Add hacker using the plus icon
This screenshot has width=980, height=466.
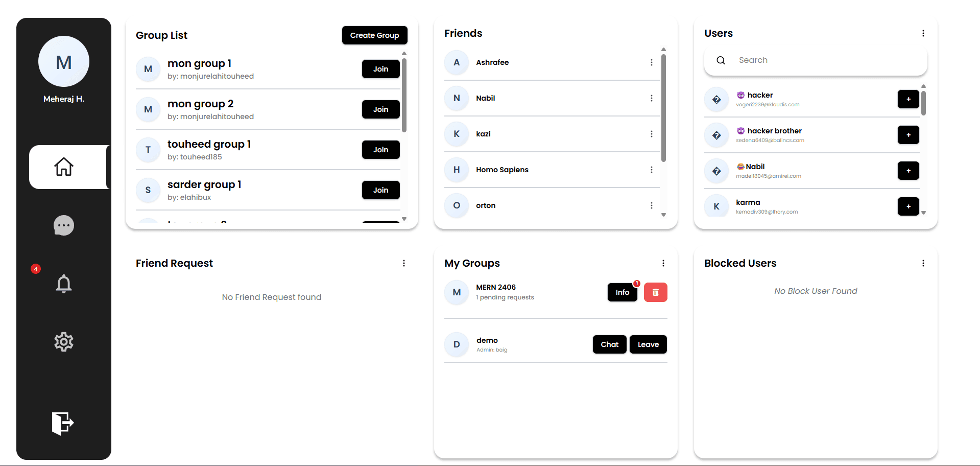[908, 99]
